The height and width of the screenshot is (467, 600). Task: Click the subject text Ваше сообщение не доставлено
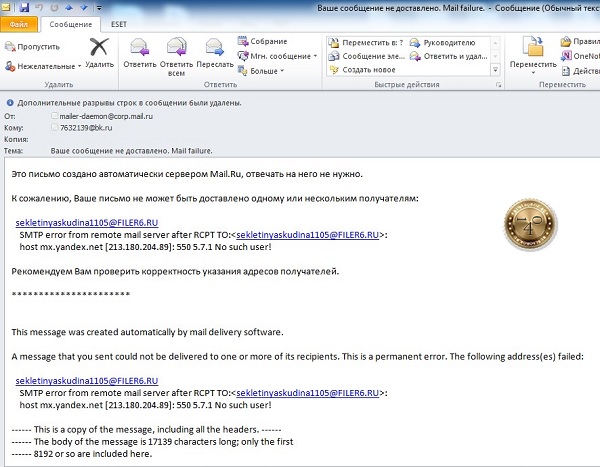point(109,151)
